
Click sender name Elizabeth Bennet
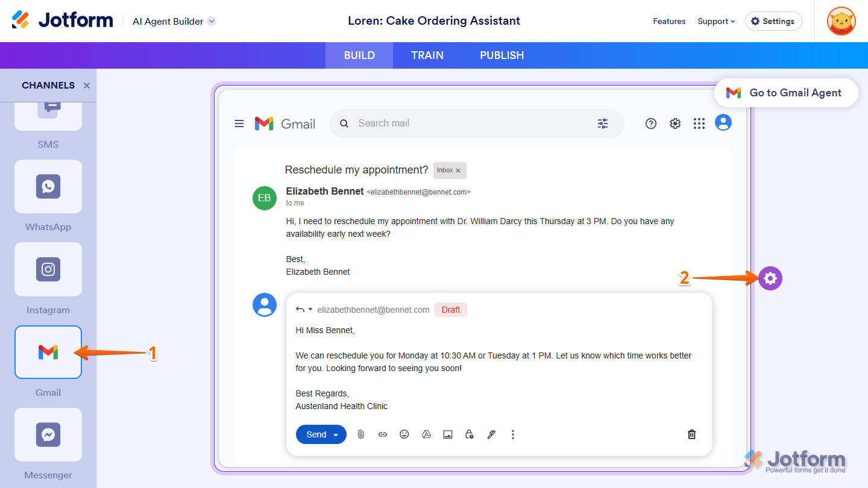pyautogui.click(x=325, y=191)
